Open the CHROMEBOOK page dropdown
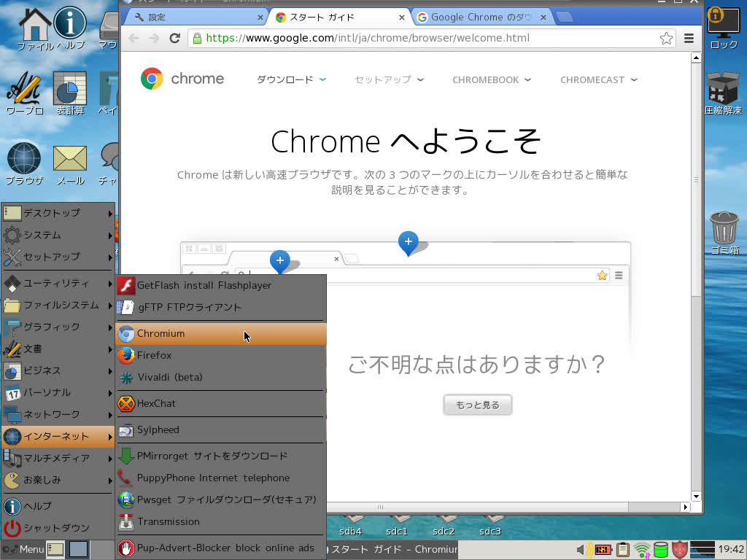Image resolution: width=747 pixels, height=560 pixels. [x=492, y=79]
